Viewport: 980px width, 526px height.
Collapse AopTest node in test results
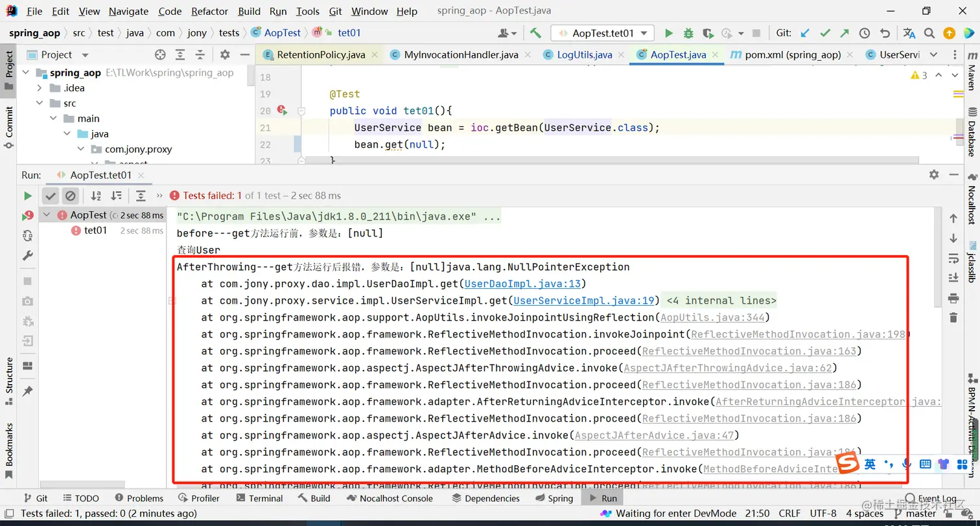[x=47, y=215]
